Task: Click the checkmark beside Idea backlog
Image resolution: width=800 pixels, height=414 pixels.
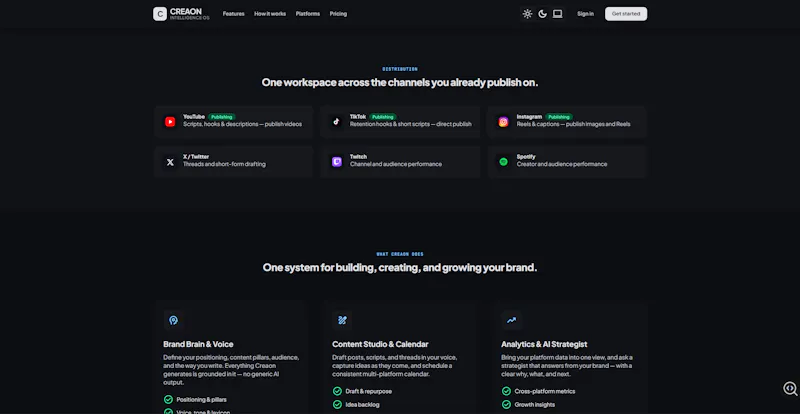Action: coord(337,404)
